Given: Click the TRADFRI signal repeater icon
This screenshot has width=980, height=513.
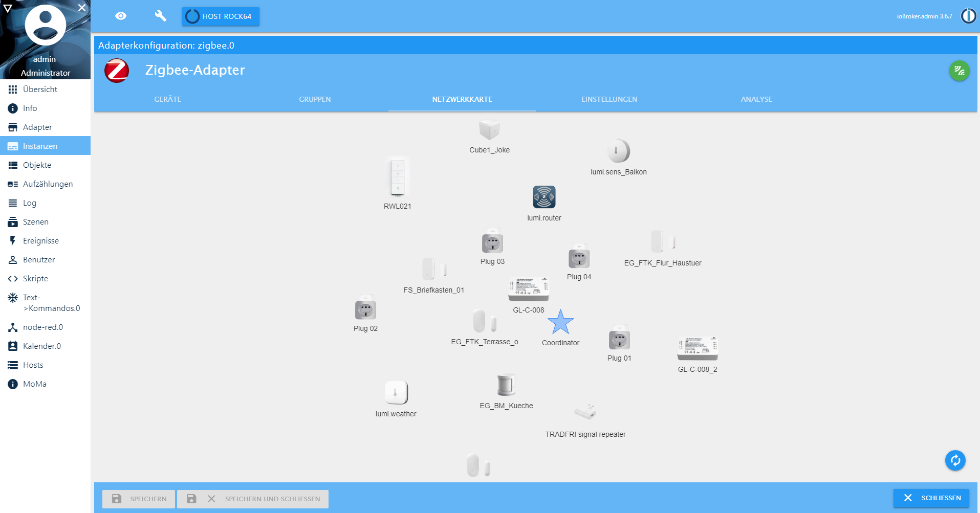Looking at the screenshot, I should tap(585, 411).
